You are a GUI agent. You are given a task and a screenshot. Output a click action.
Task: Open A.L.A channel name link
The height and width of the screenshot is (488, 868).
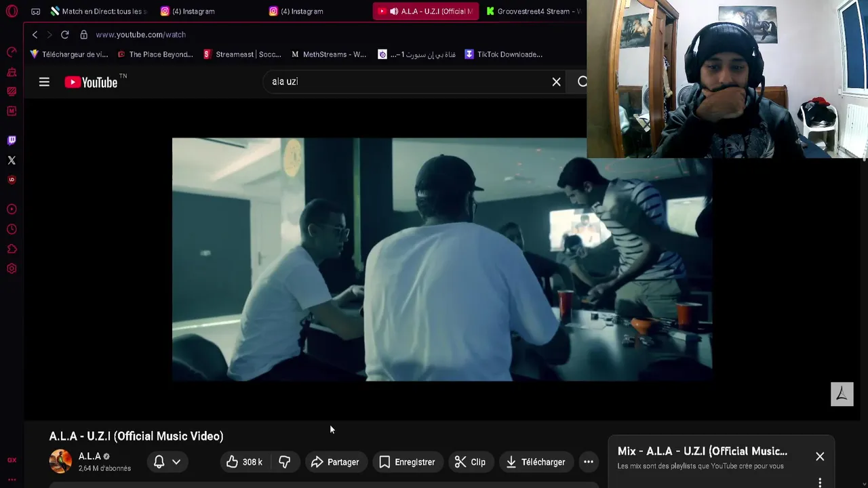click(x=90, y=456)
